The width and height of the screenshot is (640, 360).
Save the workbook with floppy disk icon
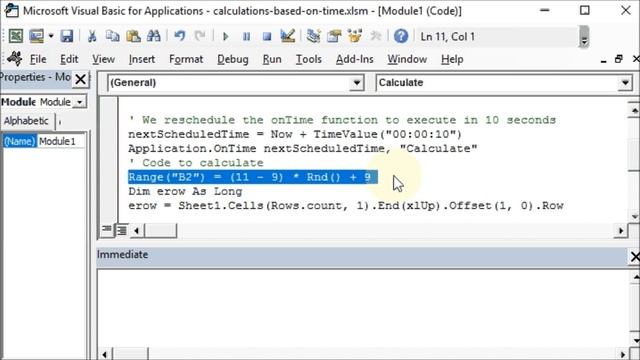pyautogui.click(x=67, y=36)
